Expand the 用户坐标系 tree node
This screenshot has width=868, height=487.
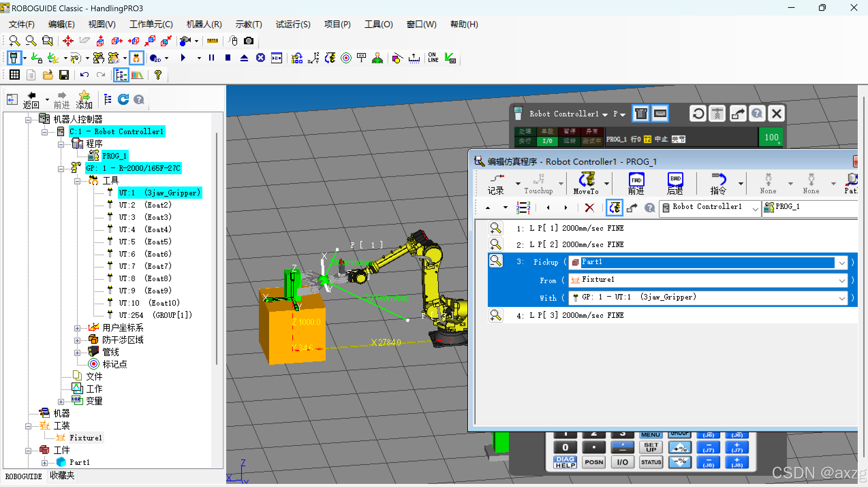(77, 328)
